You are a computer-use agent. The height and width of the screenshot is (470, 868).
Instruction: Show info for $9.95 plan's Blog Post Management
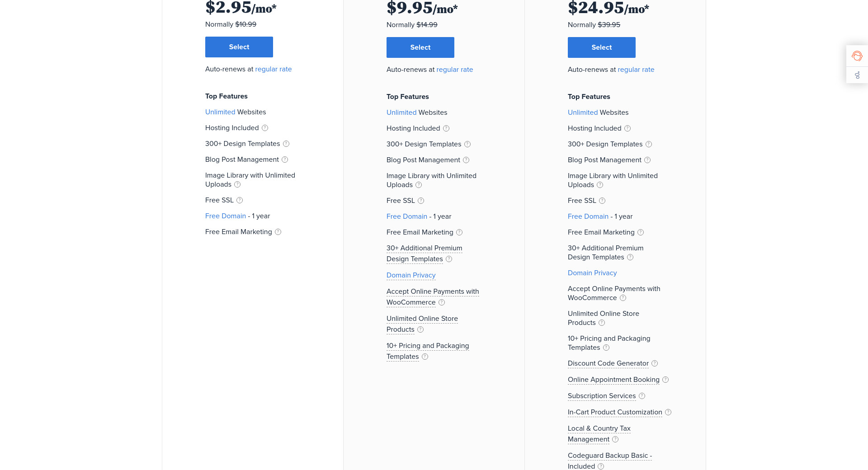click(x=466, y=160)
